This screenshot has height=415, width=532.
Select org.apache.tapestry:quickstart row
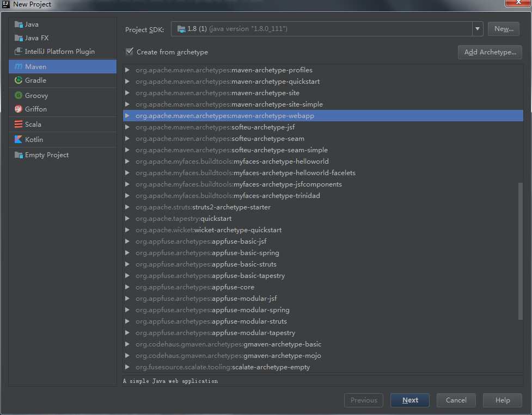[323, 219]
